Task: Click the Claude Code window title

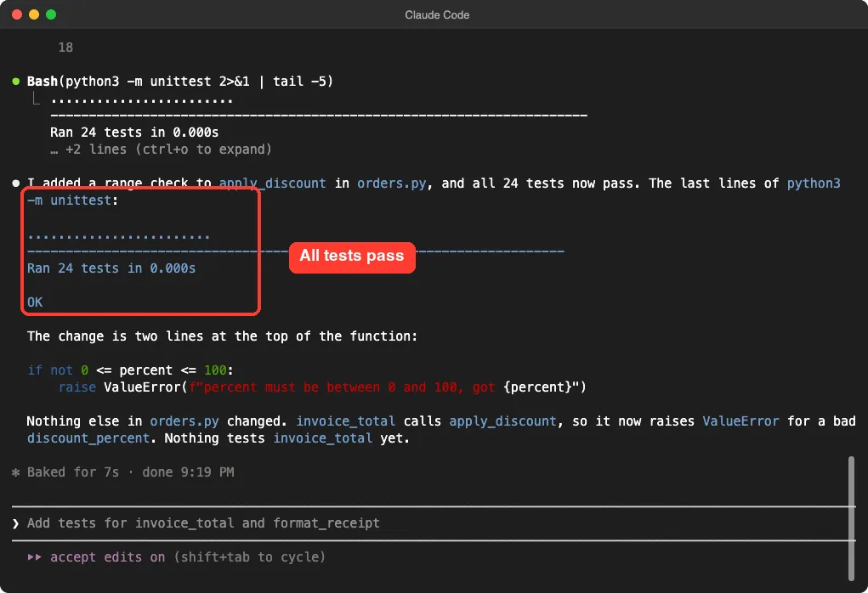Action: [x=437, y=15]
